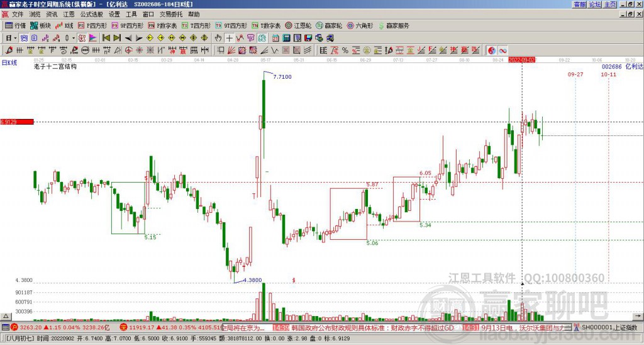The height and width of the screenshot is (345, 644).
Task: Open the 公式选股 menu
Action: point(92,14)
